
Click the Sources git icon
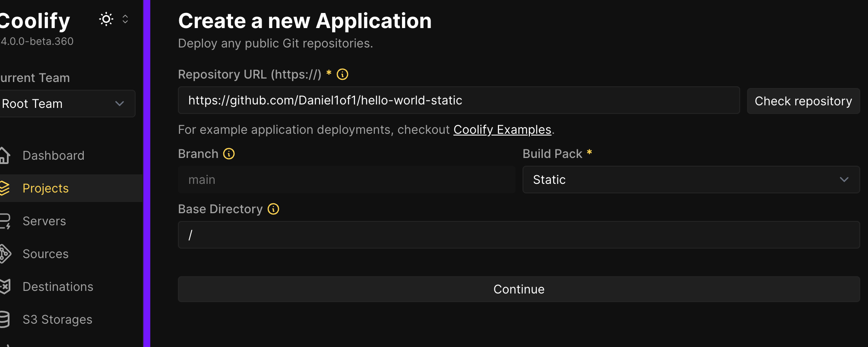[x=5, y=254]
